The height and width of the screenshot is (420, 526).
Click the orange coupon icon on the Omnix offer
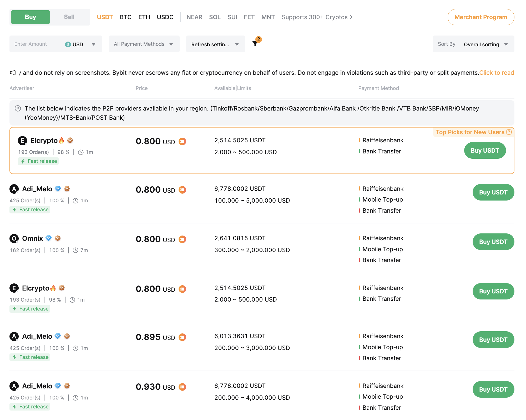tap(182, 239)
